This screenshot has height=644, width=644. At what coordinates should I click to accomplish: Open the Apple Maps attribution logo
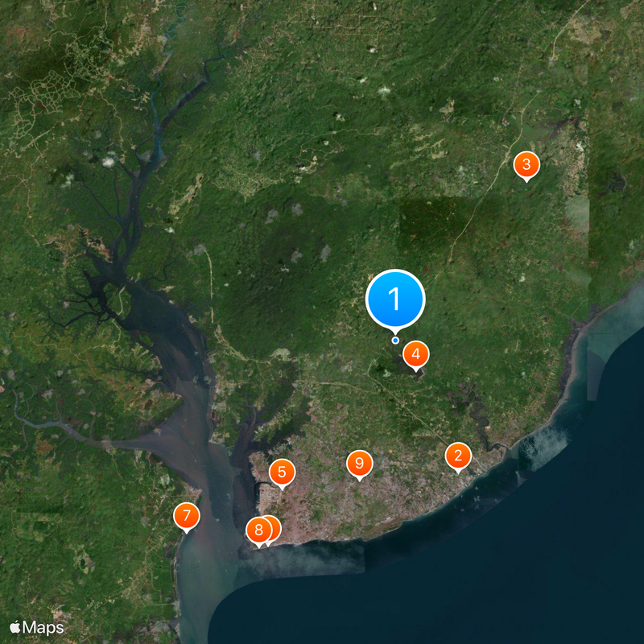[x=37, y=628]
